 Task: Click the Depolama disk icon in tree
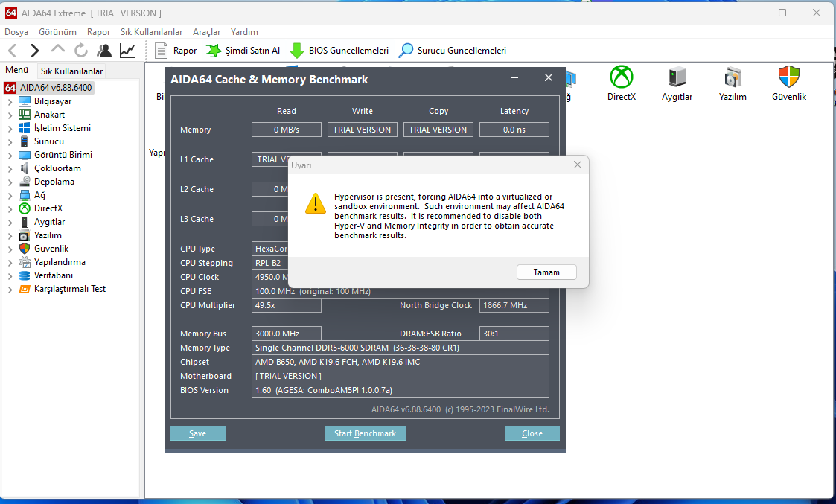coord(25,182)
